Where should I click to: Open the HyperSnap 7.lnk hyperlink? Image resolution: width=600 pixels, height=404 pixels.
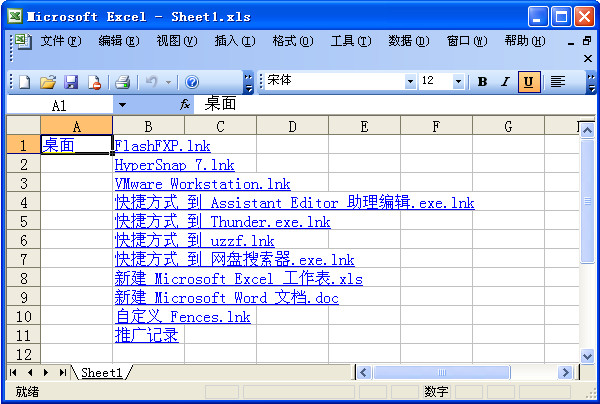pos(174,165)
